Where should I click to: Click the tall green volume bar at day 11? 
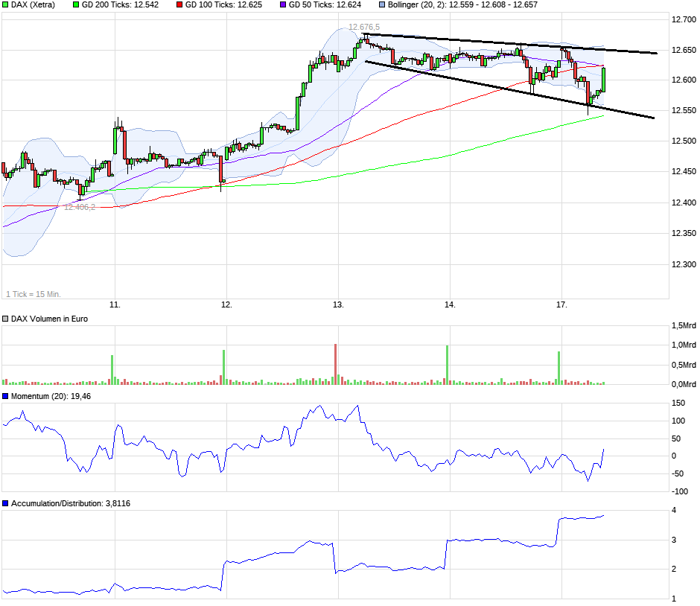(x=112, y=370)
